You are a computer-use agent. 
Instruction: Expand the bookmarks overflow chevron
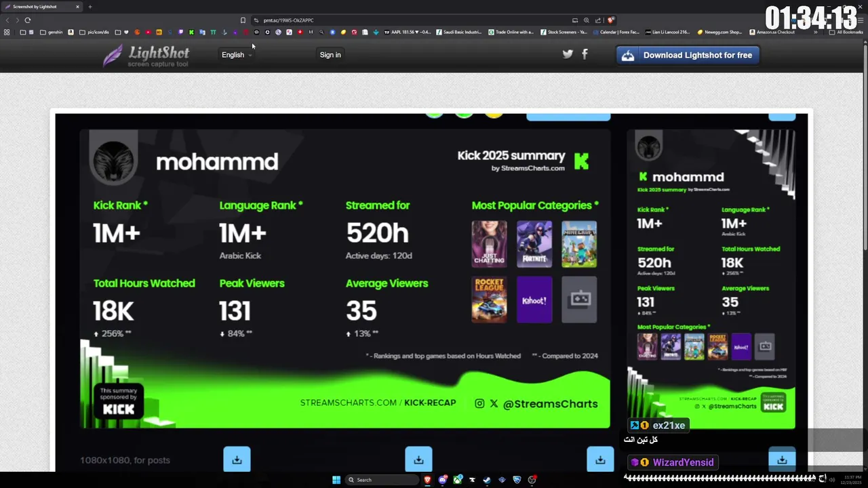(x=815, y=32)
